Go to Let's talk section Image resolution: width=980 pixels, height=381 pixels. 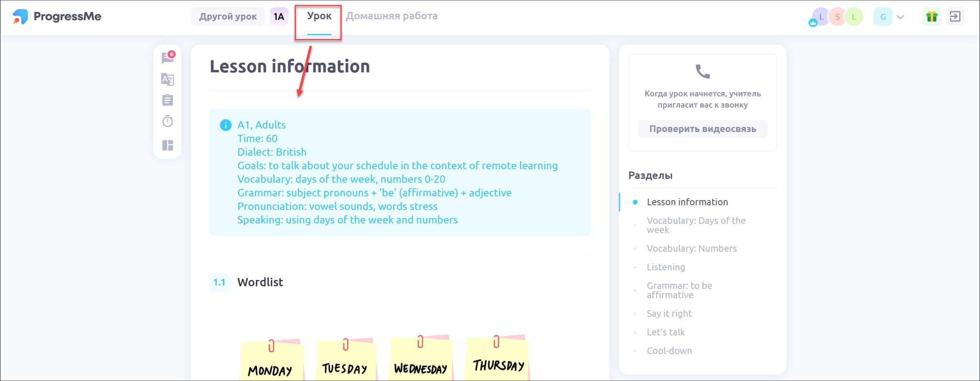pyautogui.click(x=666, y=332)
